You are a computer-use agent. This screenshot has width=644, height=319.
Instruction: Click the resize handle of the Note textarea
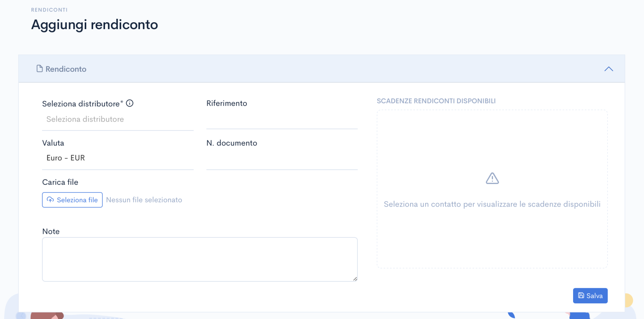tap(355, 279)
